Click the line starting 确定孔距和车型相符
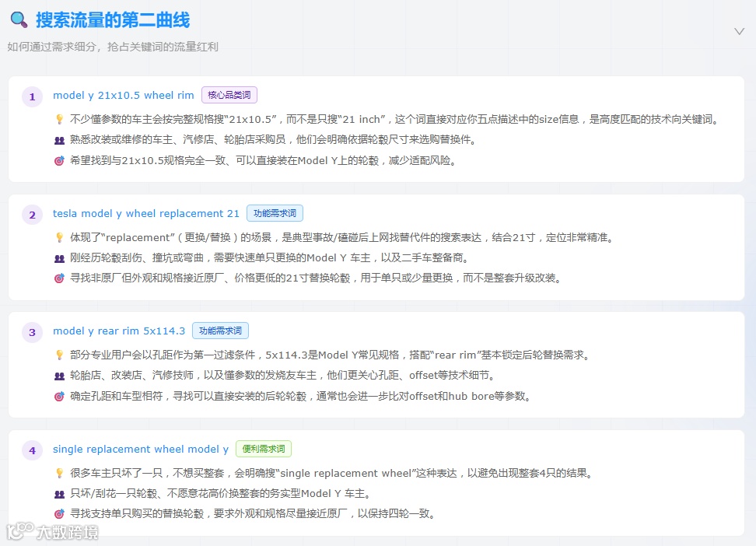Image resolution: width=756 pixels, height=546 pixels. (301, 397)
